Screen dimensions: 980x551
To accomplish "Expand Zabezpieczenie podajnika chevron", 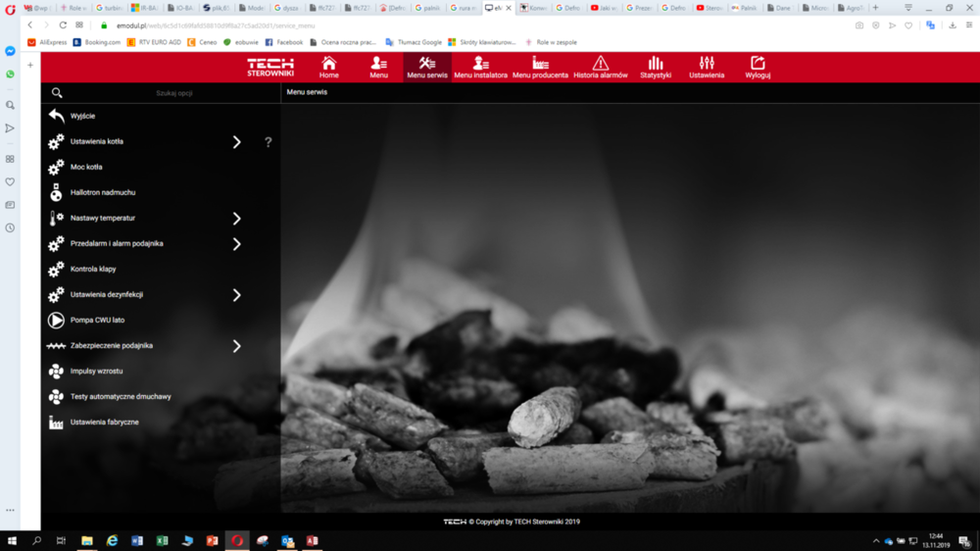I will pos(236,346).
